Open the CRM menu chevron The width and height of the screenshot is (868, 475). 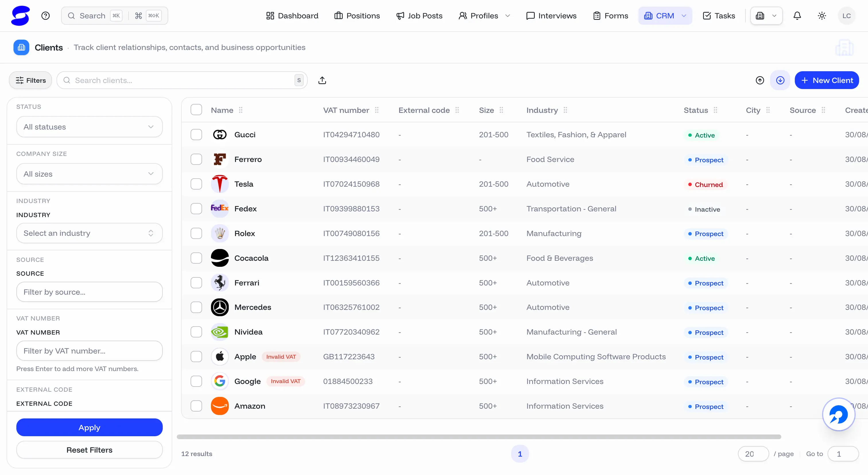click(684, 16)
